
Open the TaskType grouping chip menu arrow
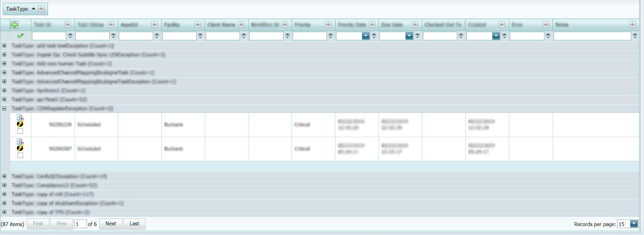point(41,9)
